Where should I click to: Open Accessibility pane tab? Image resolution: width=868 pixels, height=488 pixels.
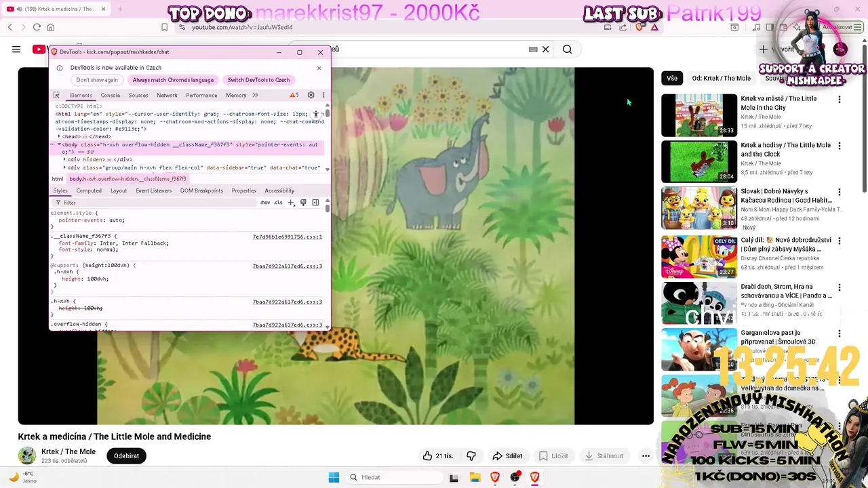(x=279, y=190)
